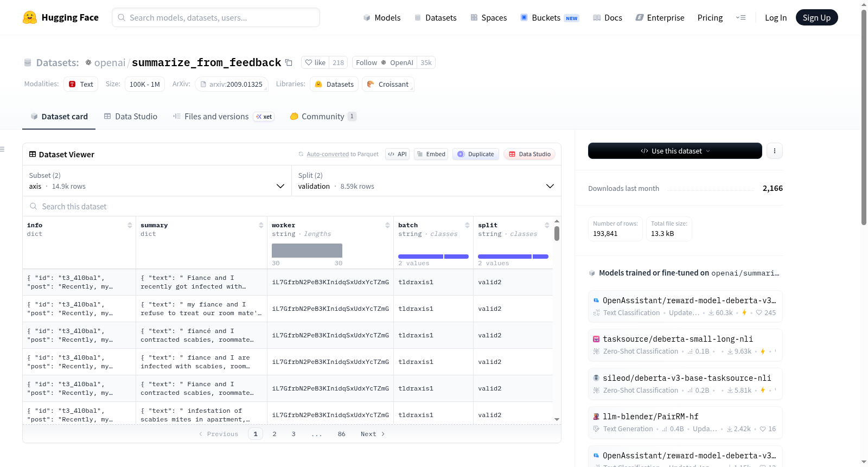Click the Croissant library tag
The height and width of the screenshot is (467, 868).
tap(388, 84)
